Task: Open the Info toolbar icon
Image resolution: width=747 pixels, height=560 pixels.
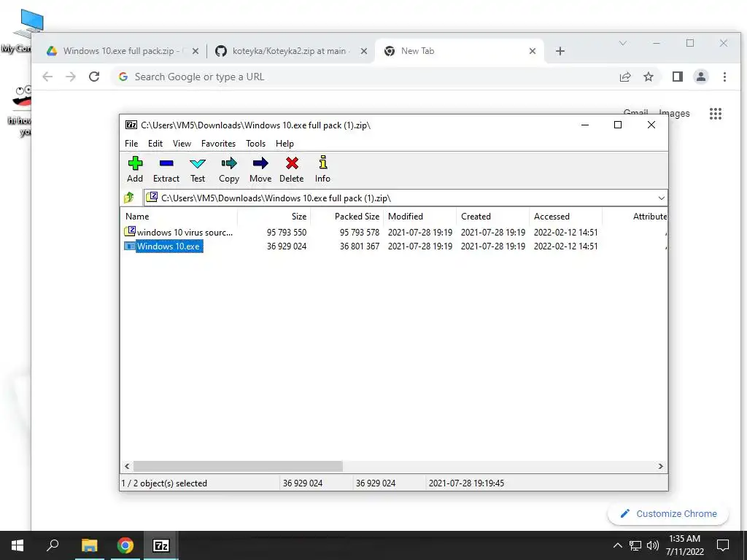Action: (x=322, y=163)
